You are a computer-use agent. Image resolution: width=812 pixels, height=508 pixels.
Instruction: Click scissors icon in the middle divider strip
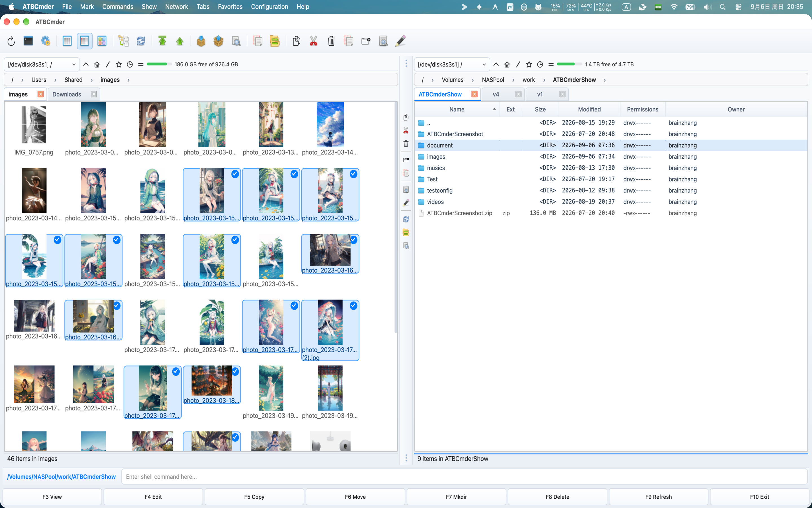[x=406, y=130]
